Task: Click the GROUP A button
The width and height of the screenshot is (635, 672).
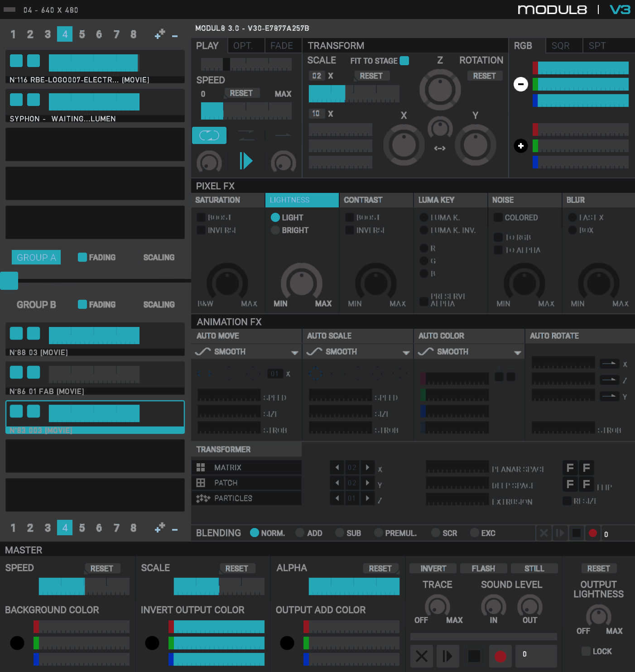Action: 36,257
